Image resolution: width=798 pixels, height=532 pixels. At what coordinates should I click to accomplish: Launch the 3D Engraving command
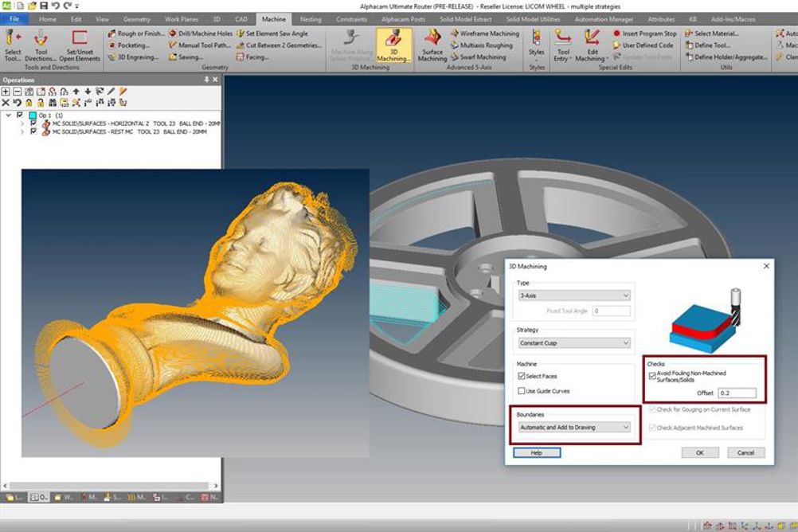click(133, 57)
